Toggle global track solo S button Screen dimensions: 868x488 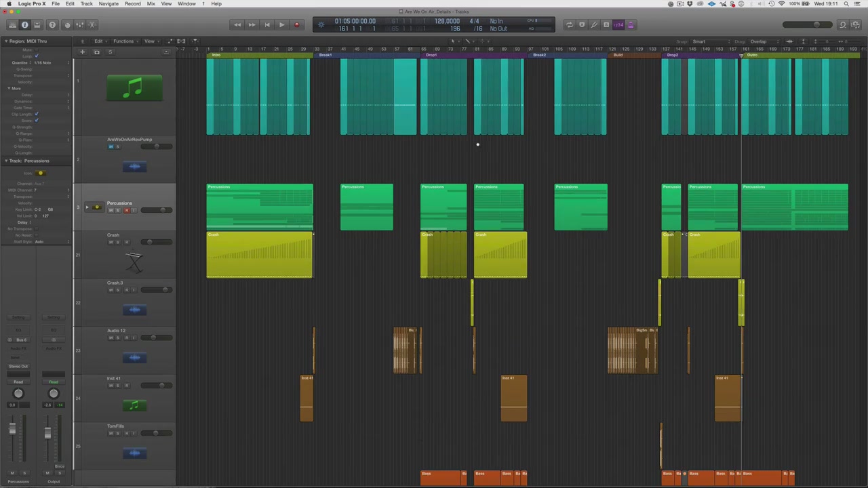click(110, 52)
